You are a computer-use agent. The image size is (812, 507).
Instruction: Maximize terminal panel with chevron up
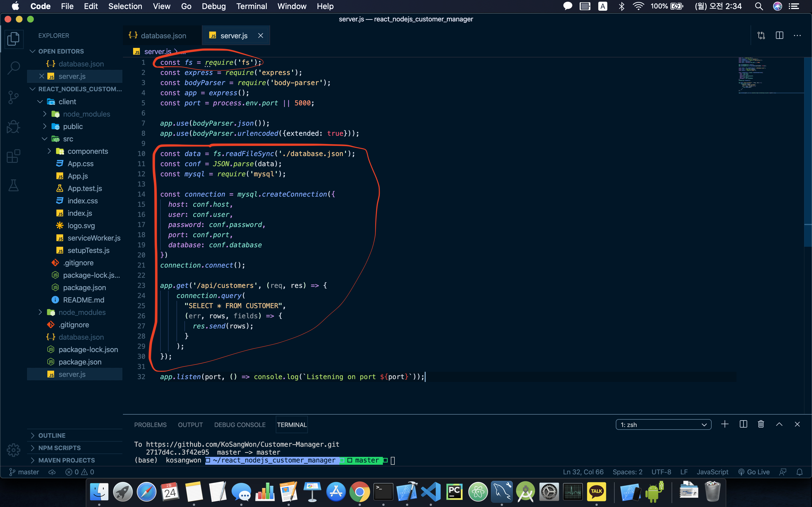(x=779, y=424)
